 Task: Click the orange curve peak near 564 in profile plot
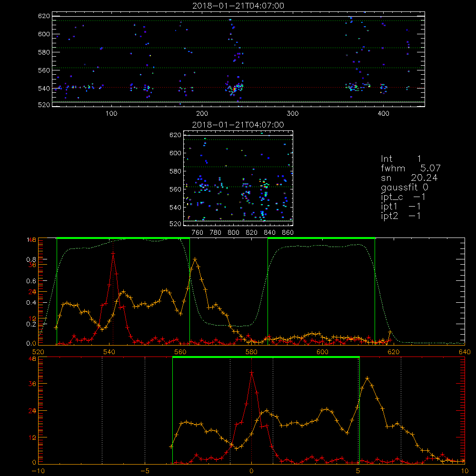click(195, 259)
